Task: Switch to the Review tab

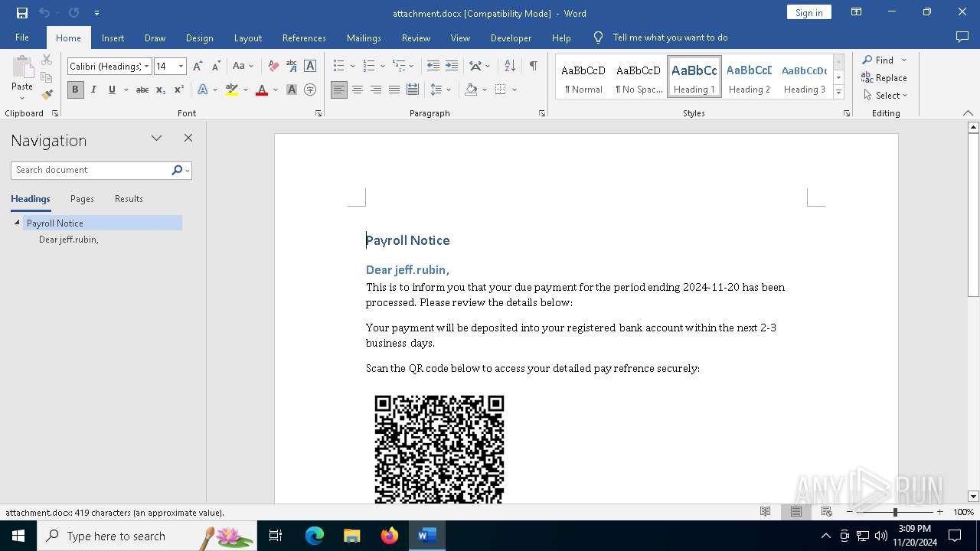Action: [416, 37]
